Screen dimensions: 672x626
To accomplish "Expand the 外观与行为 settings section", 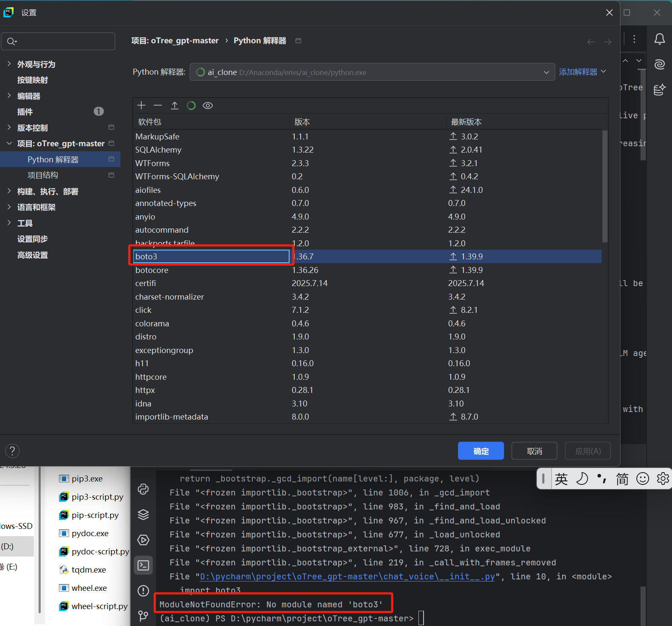I will point(9,64).
